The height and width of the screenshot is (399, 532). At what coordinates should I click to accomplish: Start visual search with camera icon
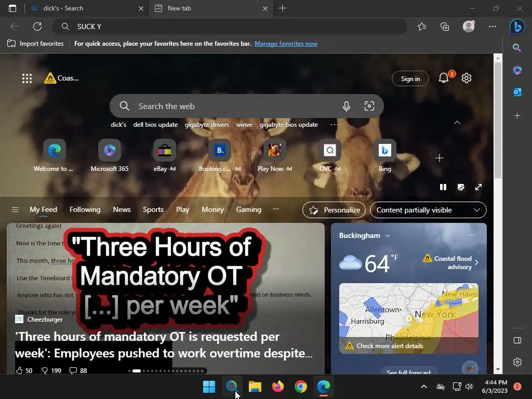(369, 106)
